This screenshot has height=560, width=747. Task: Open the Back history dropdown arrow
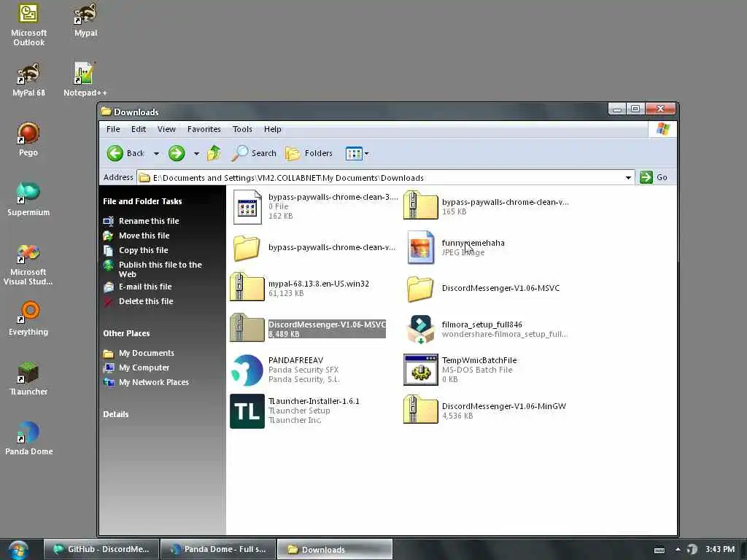[156, 154]
